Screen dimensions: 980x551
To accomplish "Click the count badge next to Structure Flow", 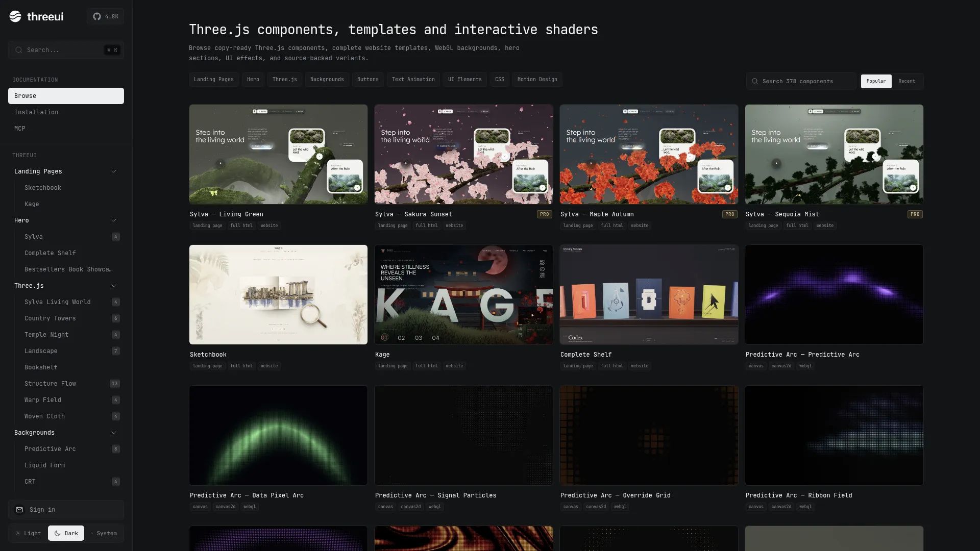I will (x=115, y=384).
